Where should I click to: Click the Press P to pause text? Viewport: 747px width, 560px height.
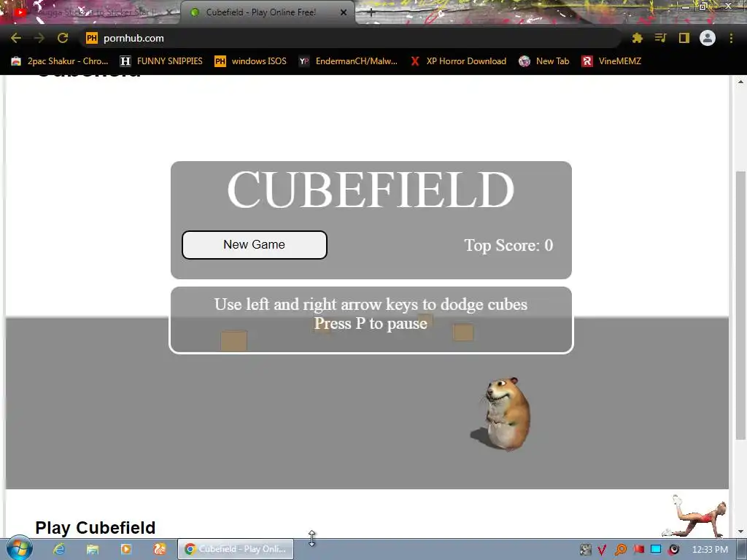[x=371, y=323]
